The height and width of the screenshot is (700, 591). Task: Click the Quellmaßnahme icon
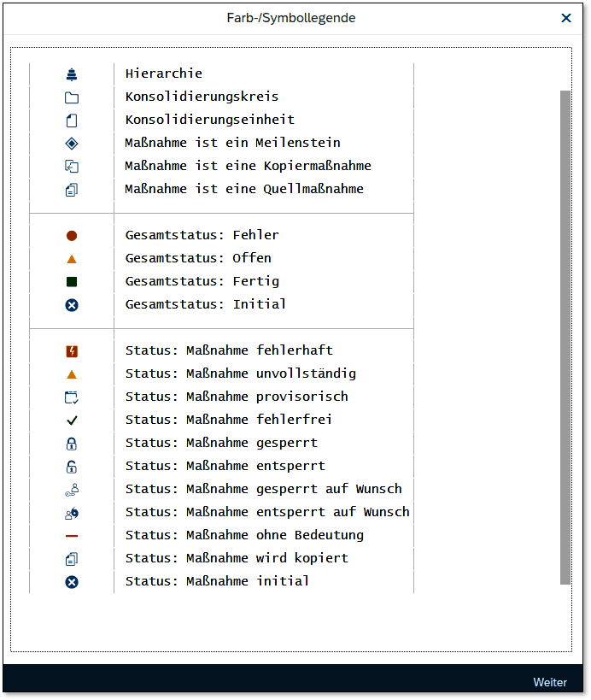point(72,190)
